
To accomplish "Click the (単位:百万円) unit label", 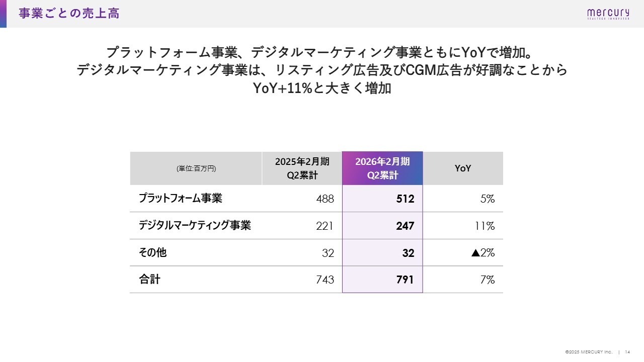I will [196, 169].
